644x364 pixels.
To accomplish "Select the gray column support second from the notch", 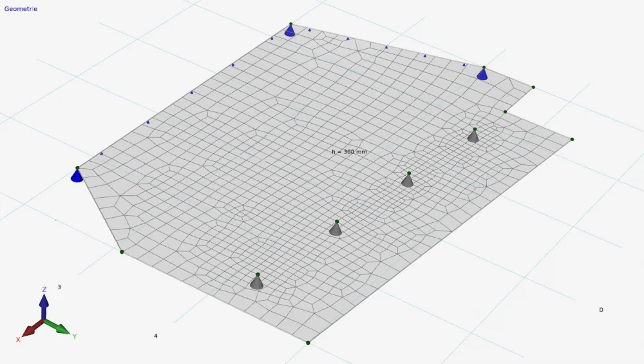I will 407,181.
